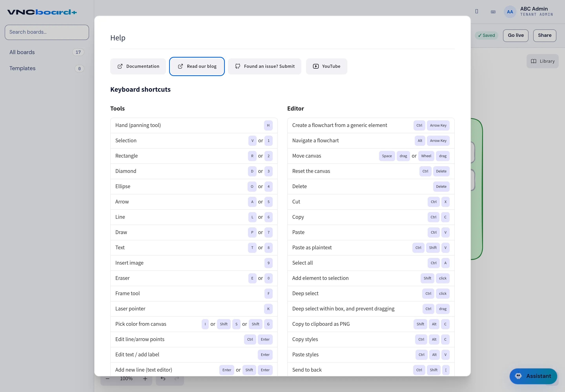Click the Paste styles label
This screenshot has height=392, width=565.
(305, 354)
